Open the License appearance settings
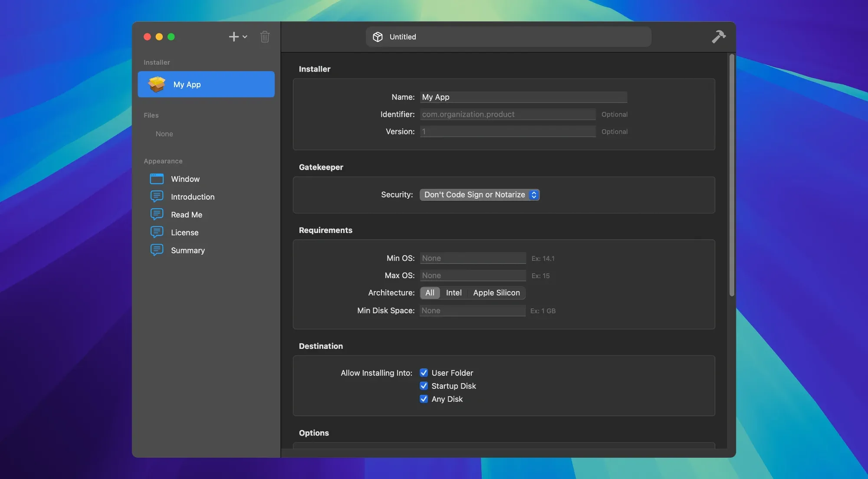The image size is (868, 479). [185, 232]
